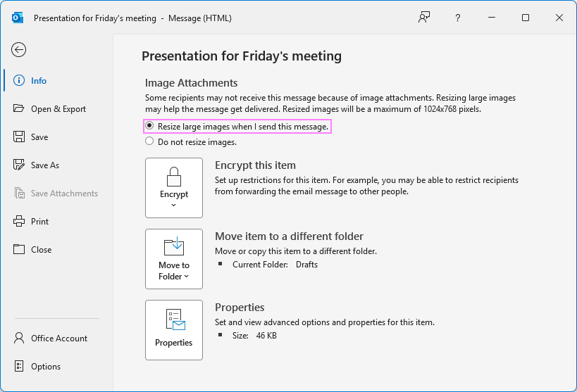This screenshot has height=392, width=577.
Task: Click the Properties button
Action: [x=174, y=330]
